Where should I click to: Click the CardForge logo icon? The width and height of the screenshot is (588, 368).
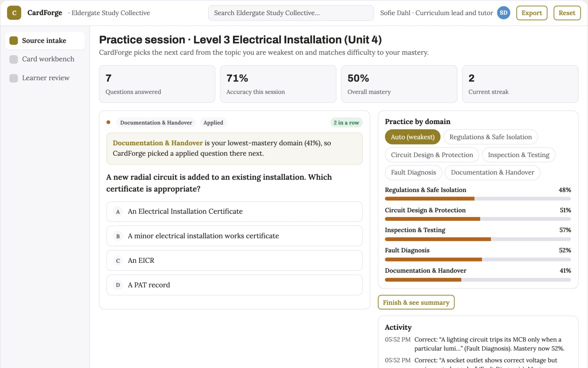pos(14,13)
